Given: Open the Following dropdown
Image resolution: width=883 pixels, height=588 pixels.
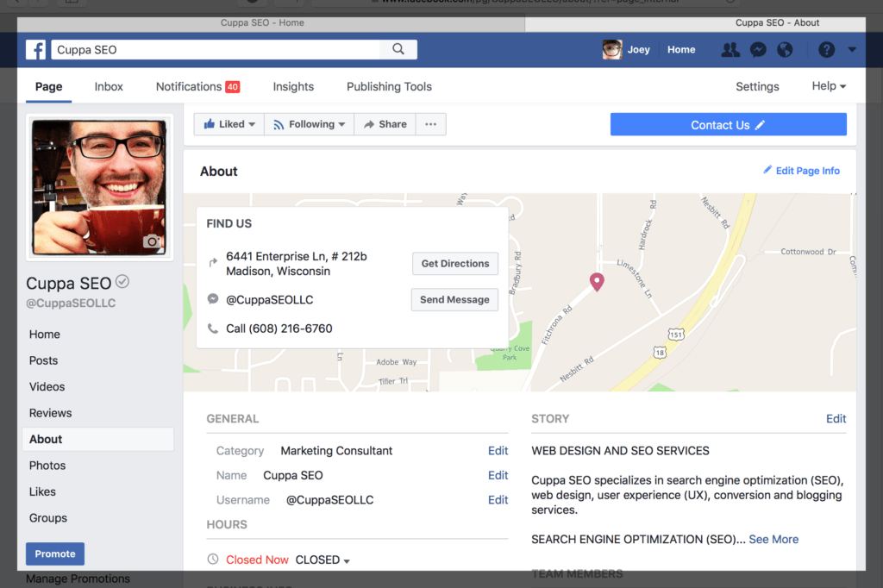Looking at the screenshot, I should click(x=310, y=124).
